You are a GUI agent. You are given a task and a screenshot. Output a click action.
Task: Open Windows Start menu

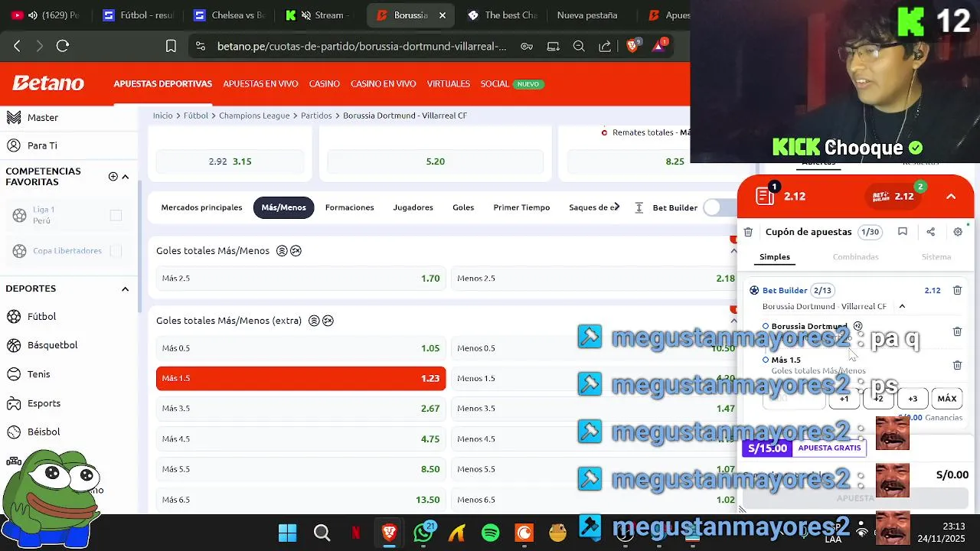pos(288,533)
